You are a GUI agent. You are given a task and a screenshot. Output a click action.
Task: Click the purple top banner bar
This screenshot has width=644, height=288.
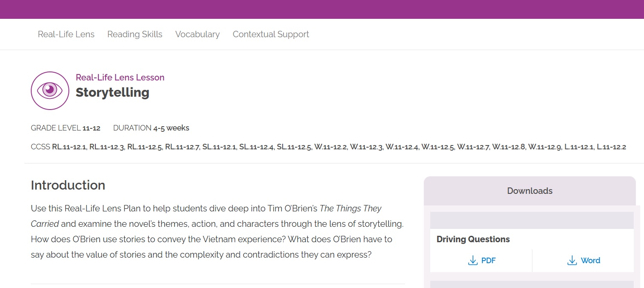click(x=322, y=9)
